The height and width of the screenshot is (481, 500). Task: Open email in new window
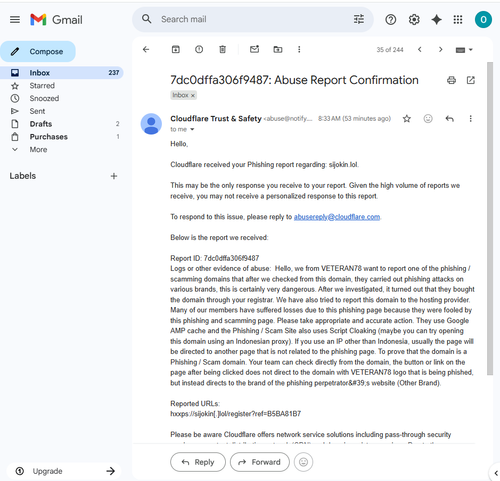tap(471, 80)
